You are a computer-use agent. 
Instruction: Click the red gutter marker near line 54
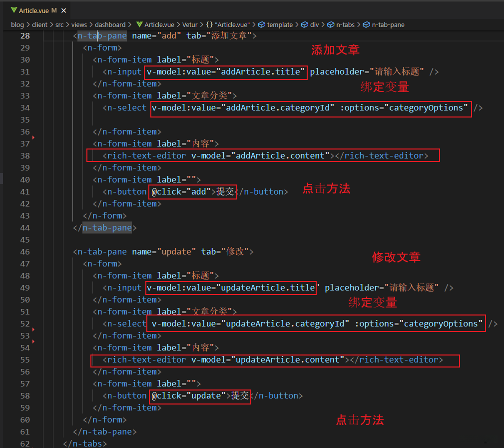click(33, 341)
